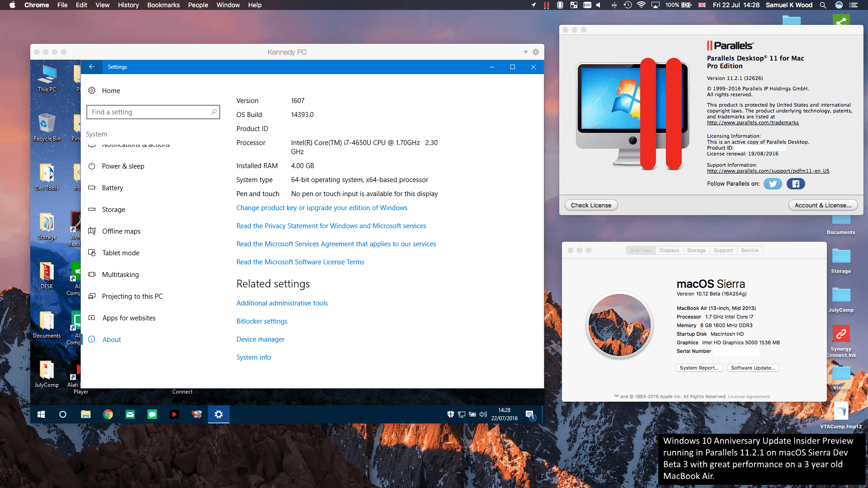
Task: Click Parallels icon in Mac menu bar
Action: 546,5
